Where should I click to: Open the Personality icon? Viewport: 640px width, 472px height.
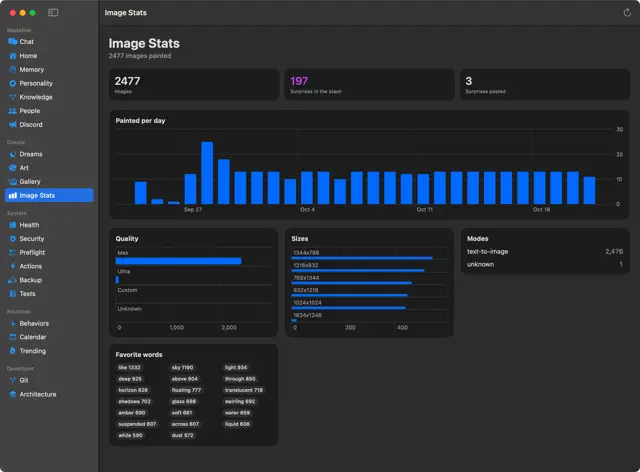click(x=13, y=83)
